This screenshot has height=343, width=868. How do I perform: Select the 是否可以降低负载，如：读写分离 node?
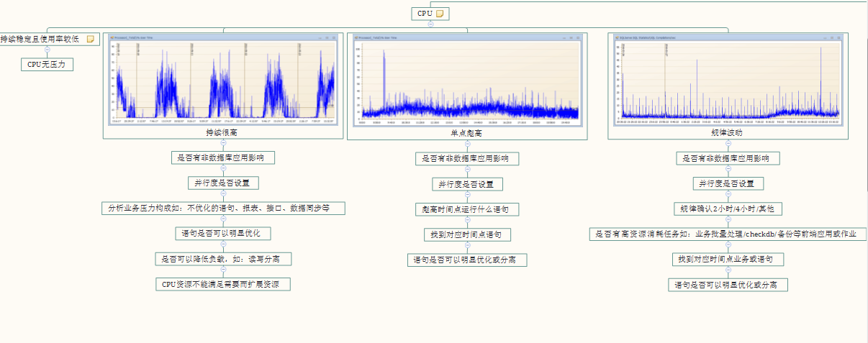pyautogui.click(x=223, y=259)
